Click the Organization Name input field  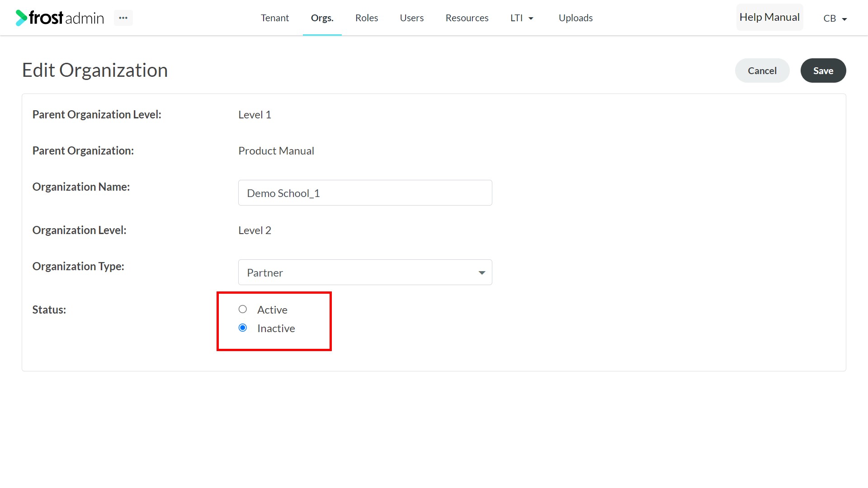point(365,193)
